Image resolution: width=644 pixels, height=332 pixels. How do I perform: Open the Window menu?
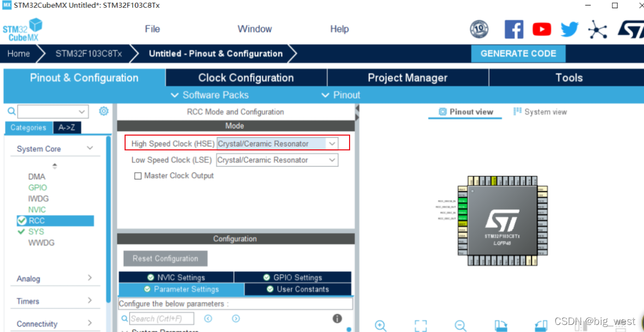pos(255,29)
